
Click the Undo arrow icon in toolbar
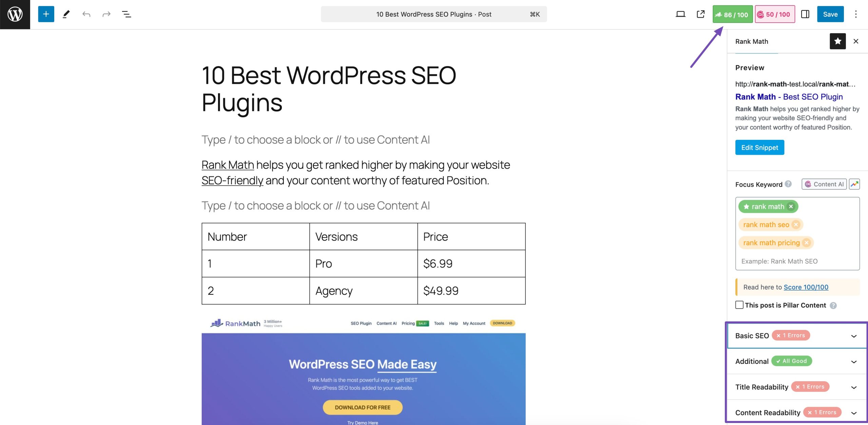(x=86, y=14)
